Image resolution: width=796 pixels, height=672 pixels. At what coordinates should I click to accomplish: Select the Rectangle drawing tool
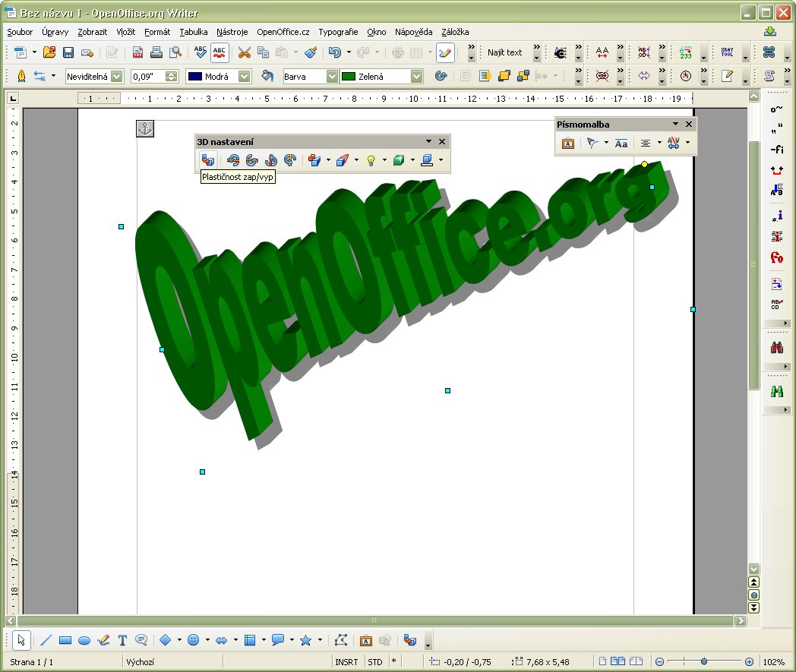tap(65, 640)
